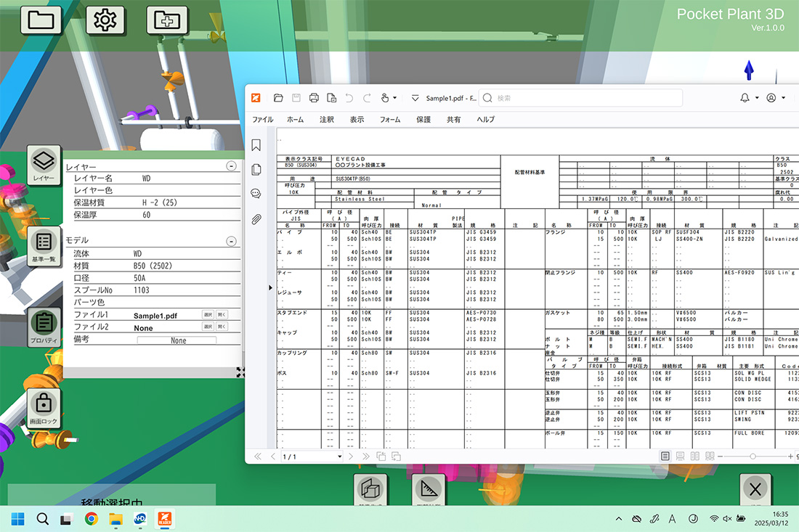Open the attachments paperclip panel
Image resolution: width=799 pixels, height=532 pixels.
256,219
